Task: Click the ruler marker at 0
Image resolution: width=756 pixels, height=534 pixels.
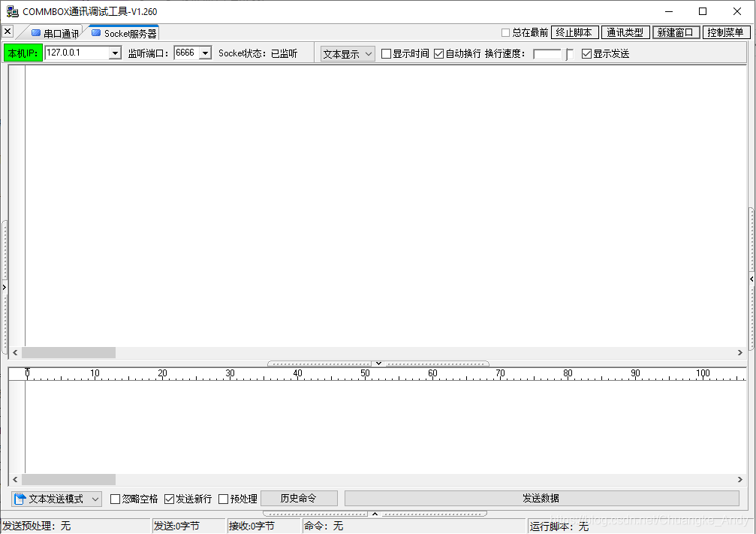Action: (x=28, y=373)
